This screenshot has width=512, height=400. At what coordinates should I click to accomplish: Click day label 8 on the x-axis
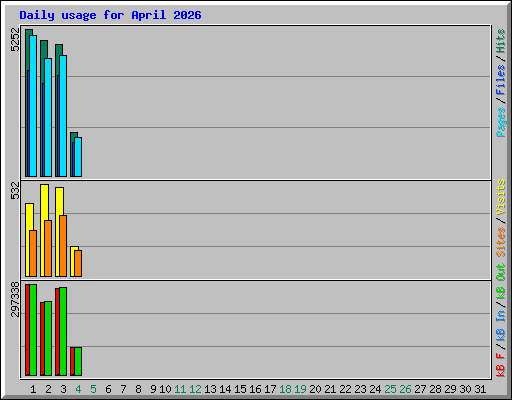point(138,389)
